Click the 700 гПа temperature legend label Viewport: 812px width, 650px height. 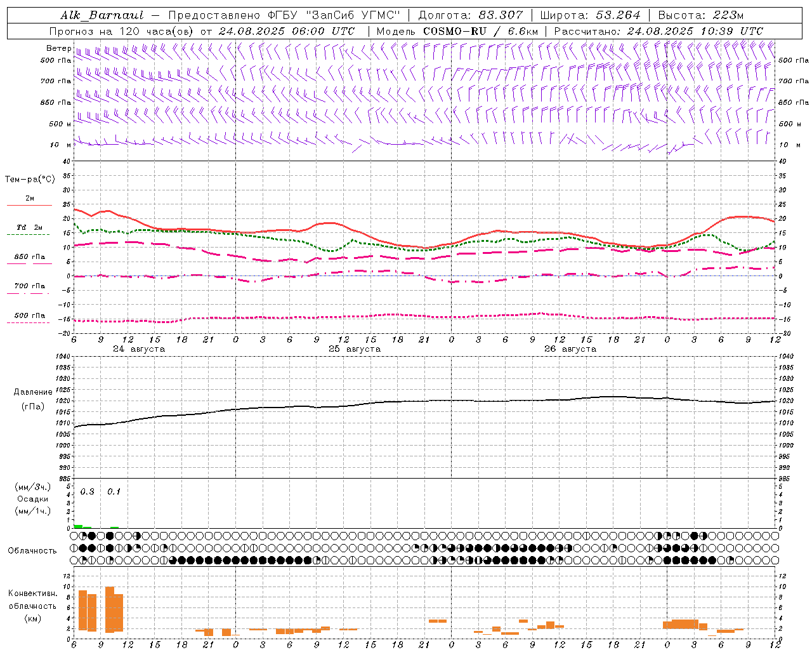[30, 286]
